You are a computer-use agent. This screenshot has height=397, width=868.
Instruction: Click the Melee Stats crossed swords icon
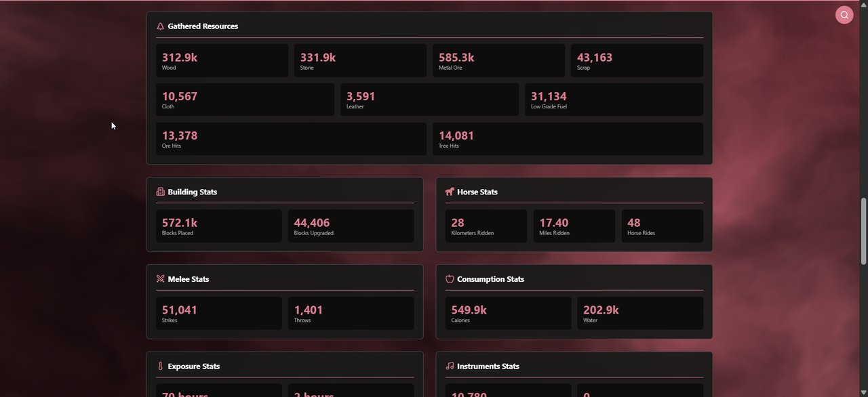tap(160, 279)
